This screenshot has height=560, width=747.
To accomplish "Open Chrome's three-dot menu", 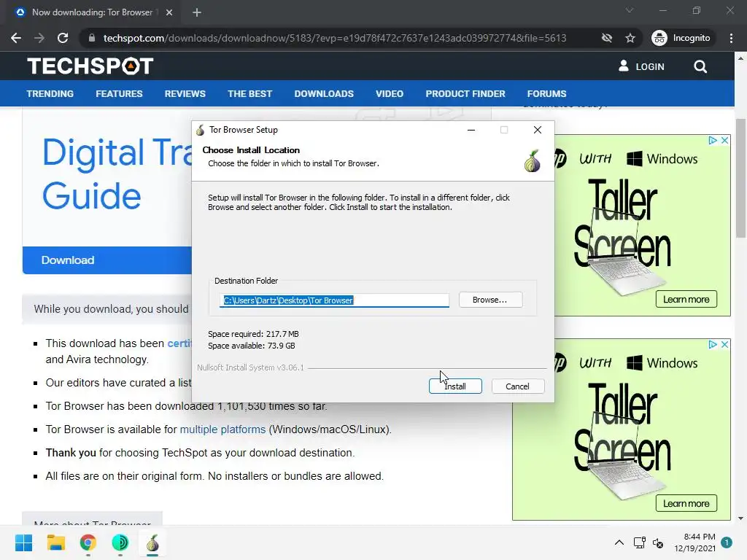I will click(731, 38).
